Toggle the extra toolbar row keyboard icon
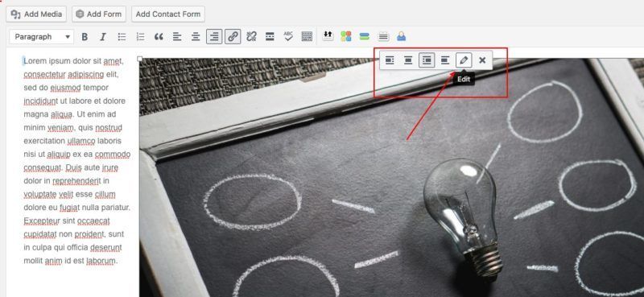Screen dimensions: 644x297 307,36
